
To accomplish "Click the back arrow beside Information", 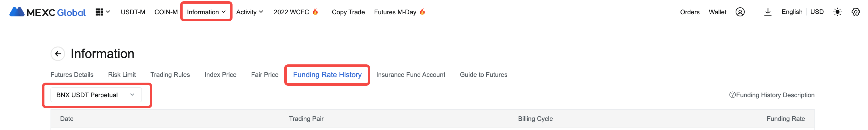I will pos(58,54).
